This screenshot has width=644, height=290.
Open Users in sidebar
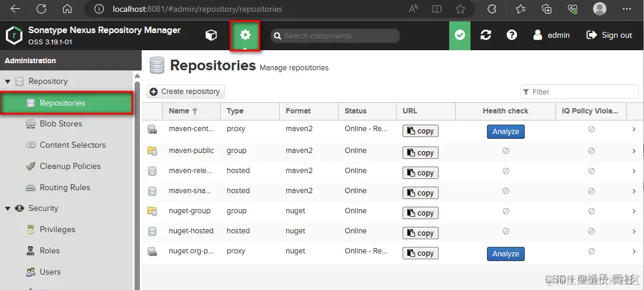tap(50, 272)
